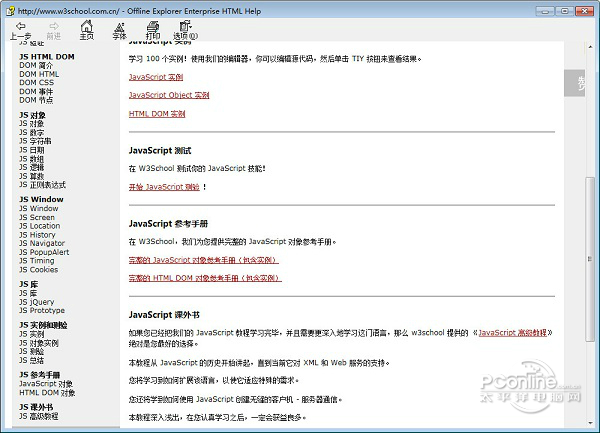The height and width of the screenshot is (433, 600).
Task: Click the 开始 JavaScript 测验 link
Action: coord(164,187)
